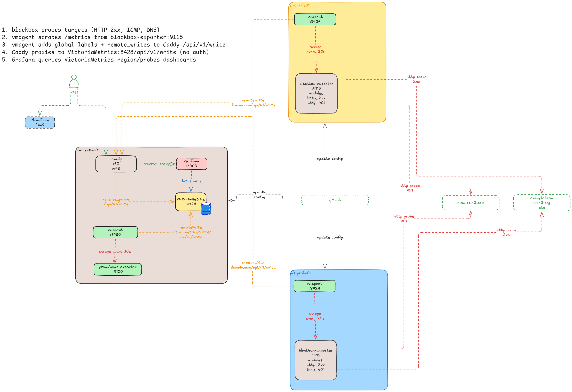Click the prom/node-exporter :9100 box
Image resolution: width=572 pixels, height=392 pixels.
pyautogui.click(x=118, y=269)
